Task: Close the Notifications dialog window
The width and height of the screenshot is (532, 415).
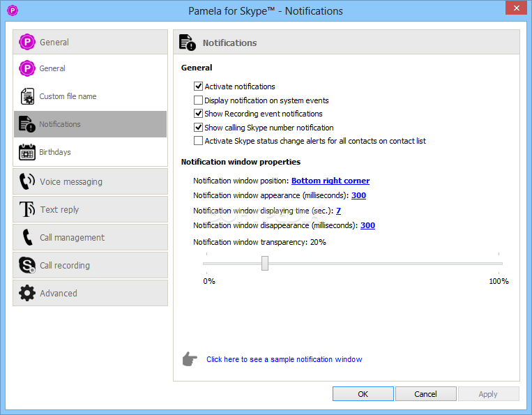Action: click(516, 8)
